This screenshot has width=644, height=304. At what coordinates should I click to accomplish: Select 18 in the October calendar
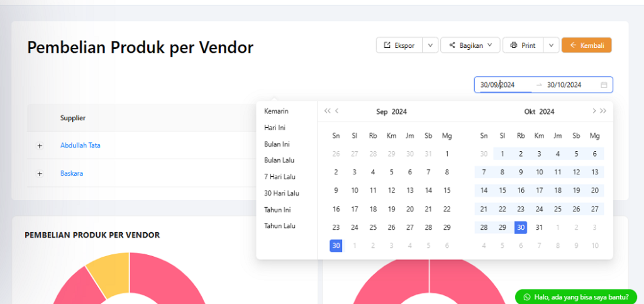coord(558,191)
